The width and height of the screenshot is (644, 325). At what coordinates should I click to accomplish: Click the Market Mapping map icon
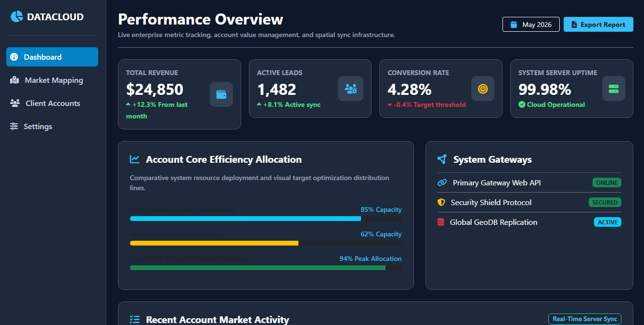click(14, 80)
